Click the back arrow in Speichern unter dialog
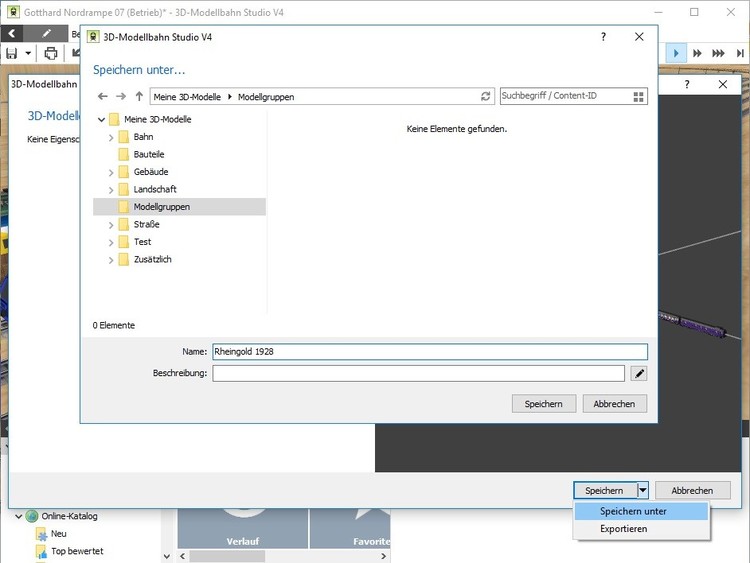 click(102, 96)
